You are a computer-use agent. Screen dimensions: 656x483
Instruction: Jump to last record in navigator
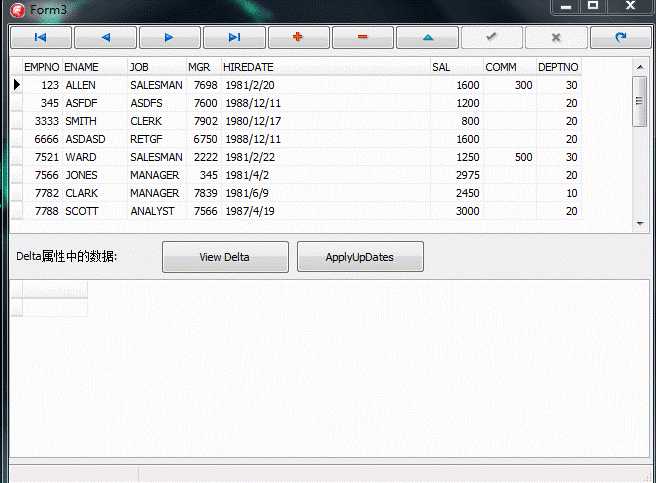pyautogui.click(x=234, y=38)
